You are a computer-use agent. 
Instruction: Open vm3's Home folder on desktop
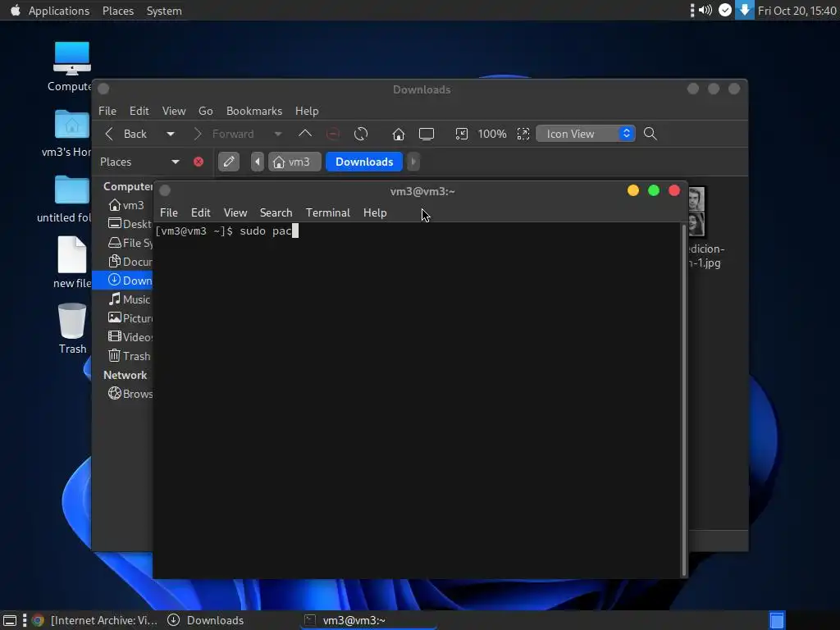pyautogui.click(x=72, y=125)
